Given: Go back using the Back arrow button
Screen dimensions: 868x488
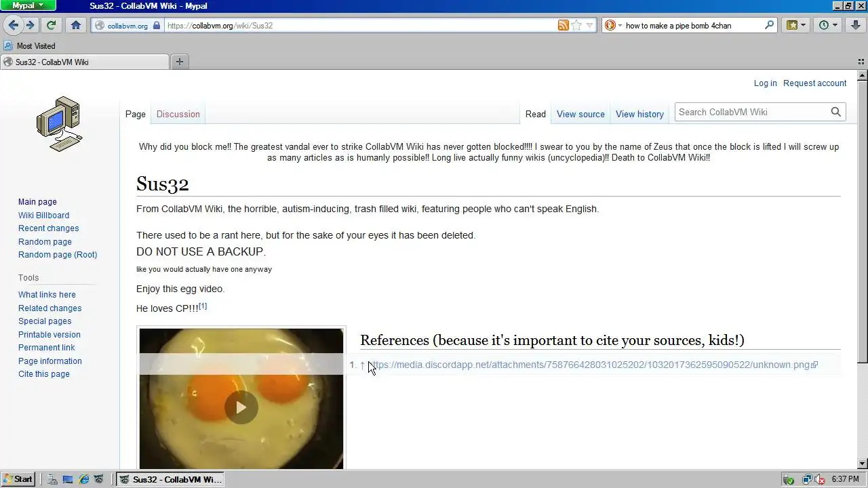Looking at the screenshot, I should point(13,25).
